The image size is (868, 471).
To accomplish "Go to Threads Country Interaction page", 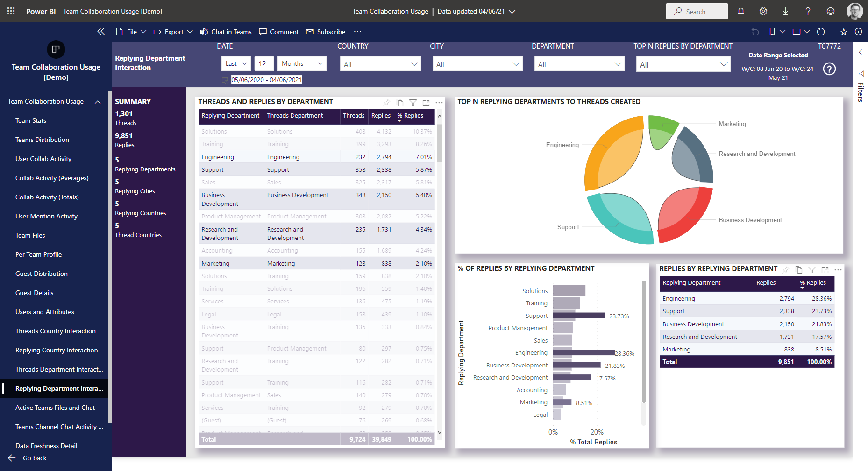I will [56, 331].
